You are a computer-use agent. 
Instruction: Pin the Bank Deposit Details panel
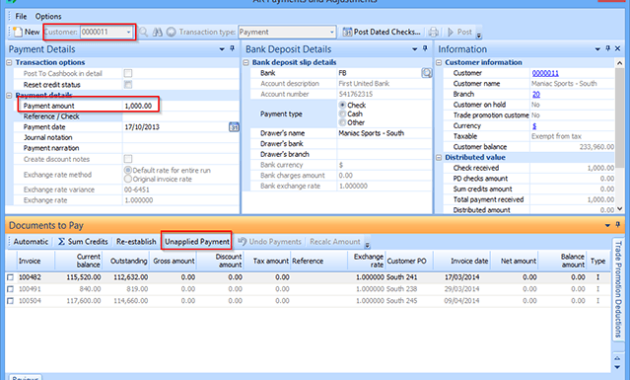tap(425, 49)
